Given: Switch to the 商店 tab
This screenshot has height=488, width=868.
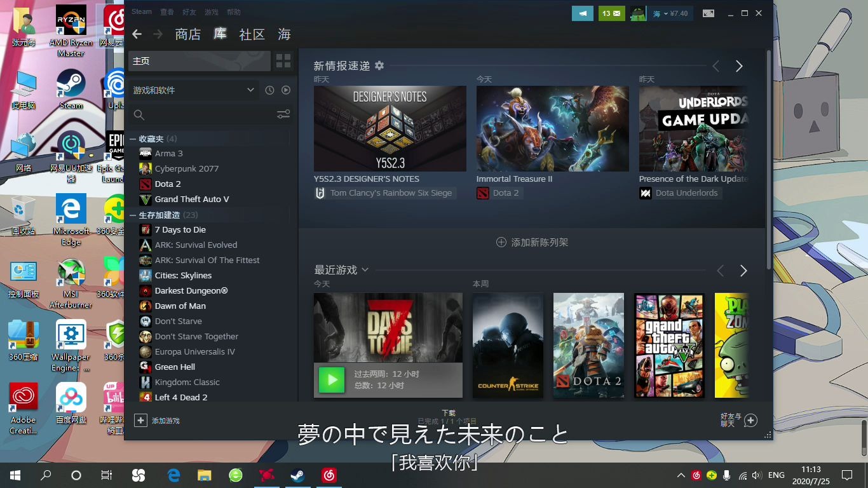Looking at the screenshot, I should 188,34.
